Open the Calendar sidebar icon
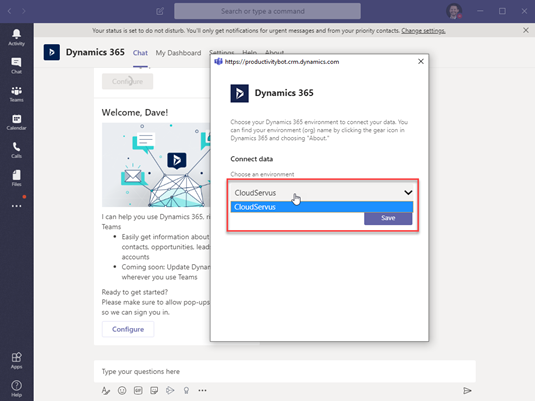 (x=16, y=122)
